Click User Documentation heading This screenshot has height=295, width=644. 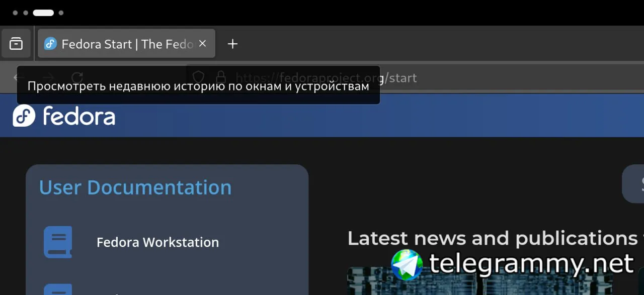[135, 187]
